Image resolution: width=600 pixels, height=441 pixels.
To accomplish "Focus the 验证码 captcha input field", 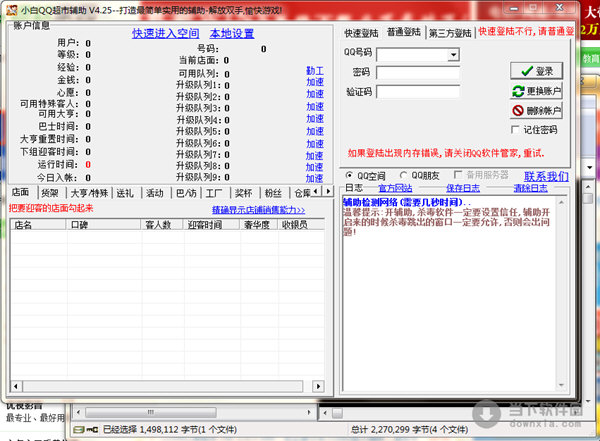I will (x=418, y=91).
